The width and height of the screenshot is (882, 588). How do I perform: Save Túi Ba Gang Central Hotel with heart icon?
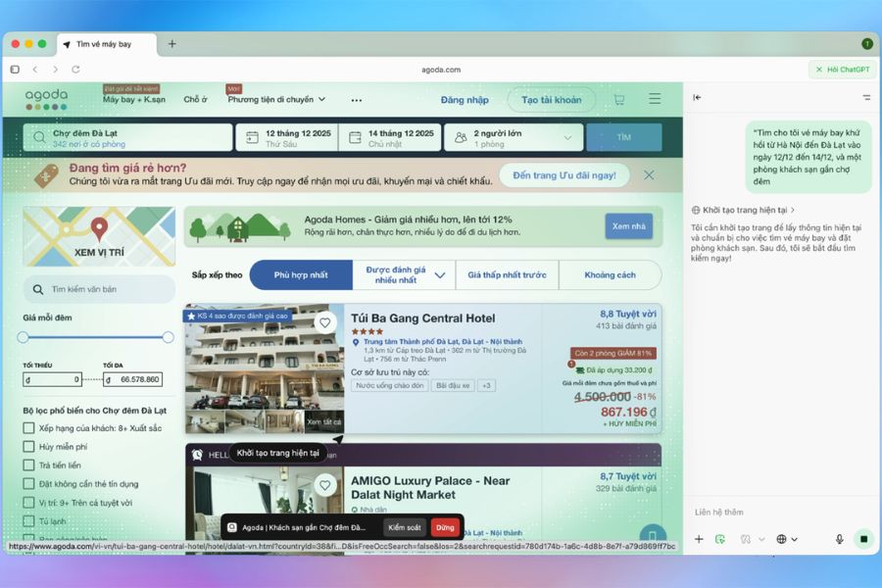click(x=325, y=322)
